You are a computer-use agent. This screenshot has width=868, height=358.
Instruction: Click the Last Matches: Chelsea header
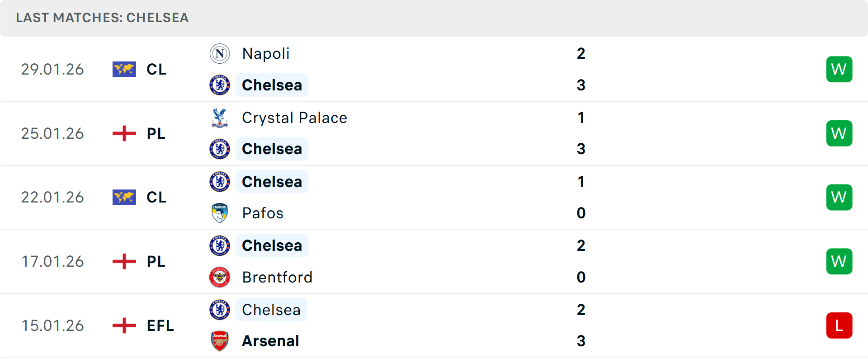point(102,18)
